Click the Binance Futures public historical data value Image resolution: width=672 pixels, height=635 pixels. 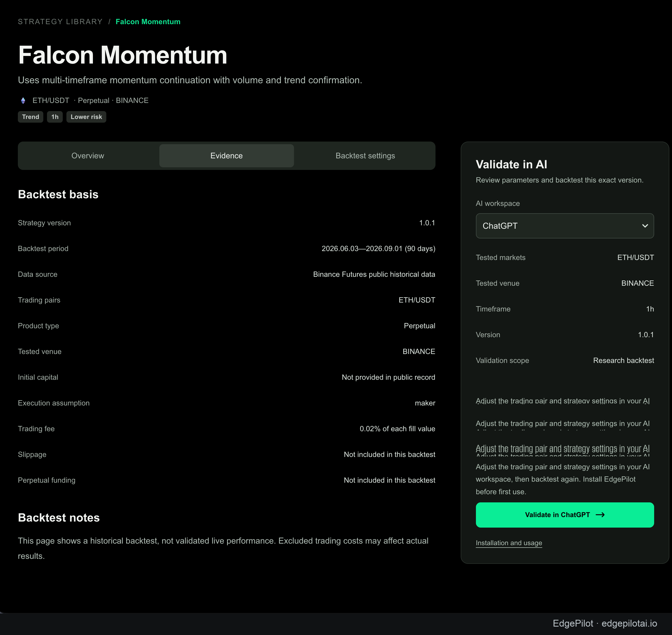coord(374,274)
